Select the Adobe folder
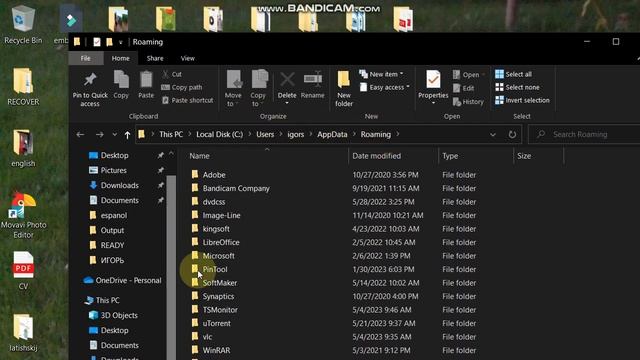The width and height of the screenshot is (640, 360). 214,175
